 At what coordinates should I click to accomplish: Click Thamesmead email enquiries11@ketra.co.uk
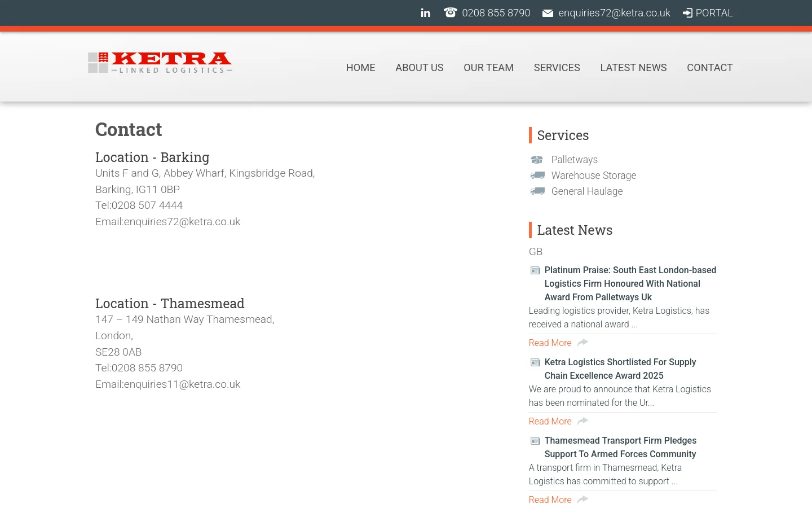pyautogui.click(x=182, y=384)
